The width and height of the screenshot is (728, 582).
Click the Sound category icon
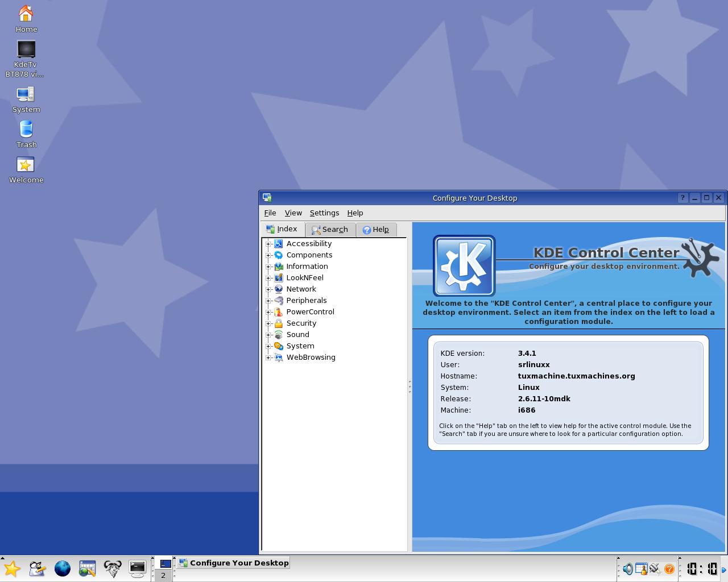click(279, 335)
